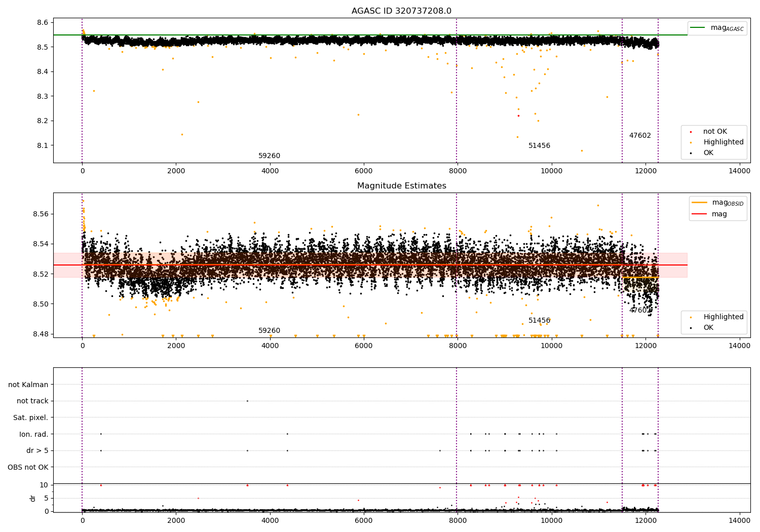760x532 pixels.
Task: Click the '8.3' y-axis tick label
Action: tap(43, 96)
